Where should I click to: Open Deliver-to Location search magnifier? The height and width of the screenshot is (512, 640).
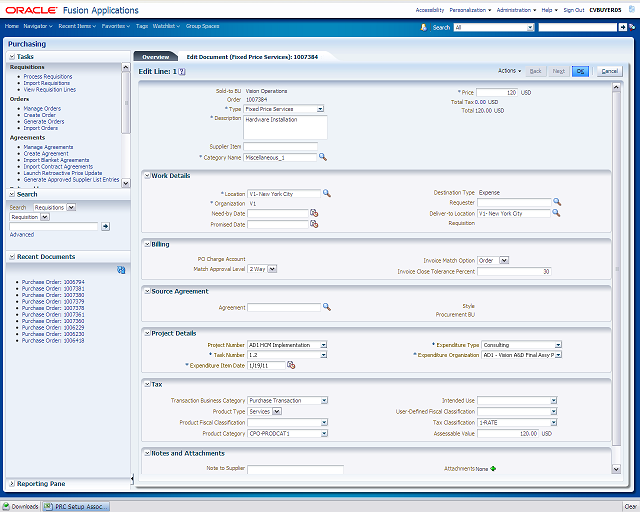click(x=556, y=213)
